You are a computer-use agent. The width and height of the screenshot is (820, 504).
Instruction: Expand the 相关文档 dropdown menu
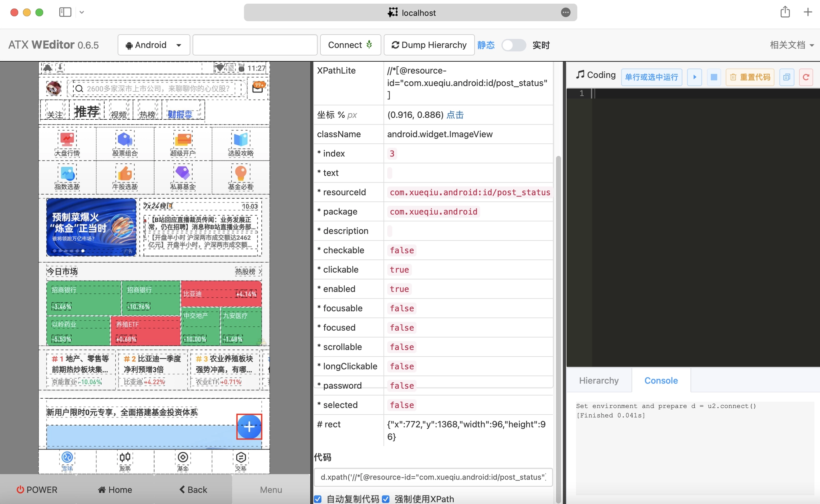[x=792, y=45]
